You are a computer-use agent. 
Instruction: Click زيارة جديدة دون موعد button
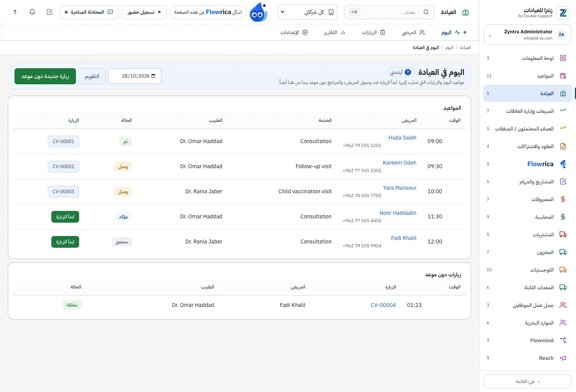tap(45, 76)
